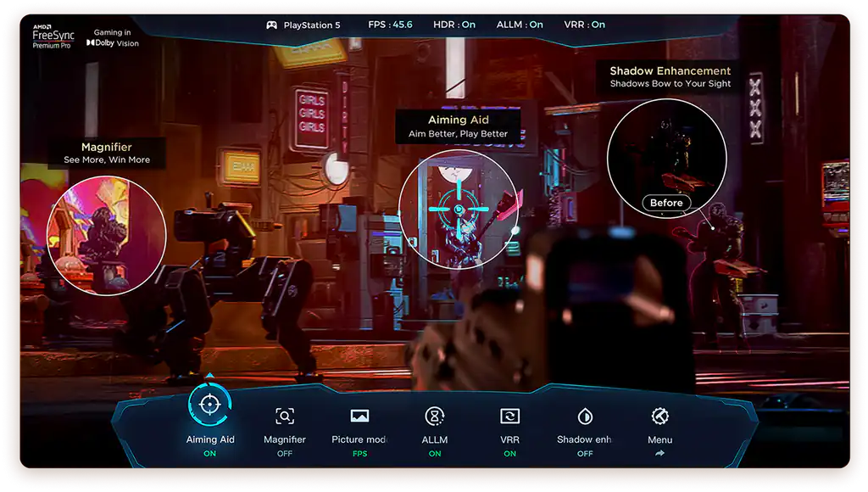The width and height of the screenshot is (868, 492).
Task: Toggle the Shadow enh OFF status
Action: tap(585, 453)
